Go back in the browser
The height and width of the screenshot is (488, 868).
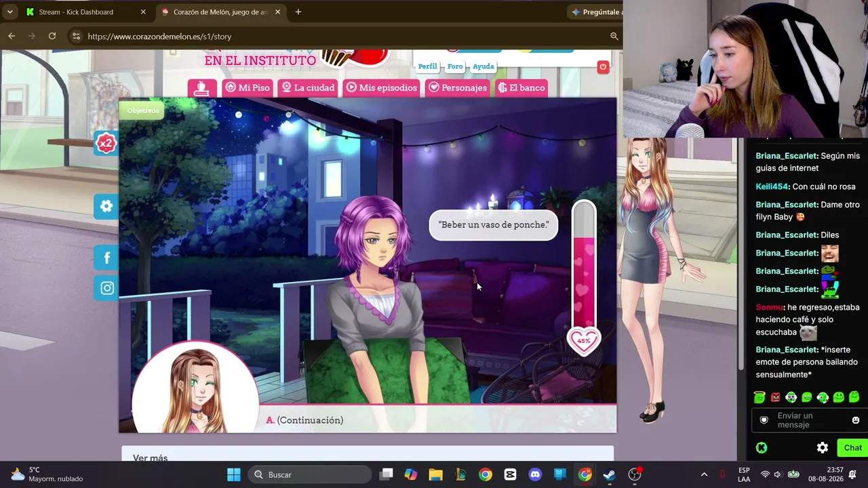tap(12, 36)
